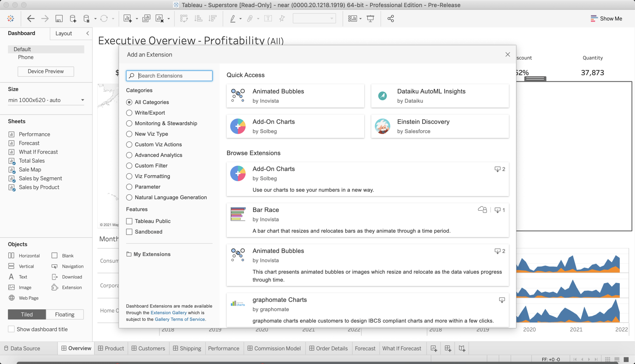Open Dataiku AutoML Insights quick access card
Viewport: 635px width, 364px height.
pos(440,96)
